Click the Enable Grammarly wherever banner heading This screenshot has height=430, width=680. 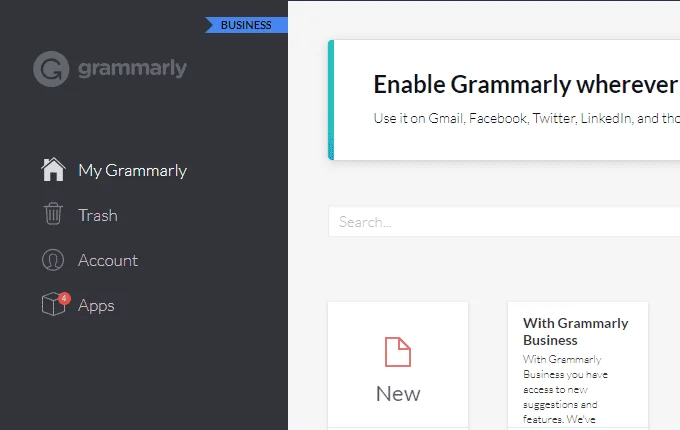(526, 84)
